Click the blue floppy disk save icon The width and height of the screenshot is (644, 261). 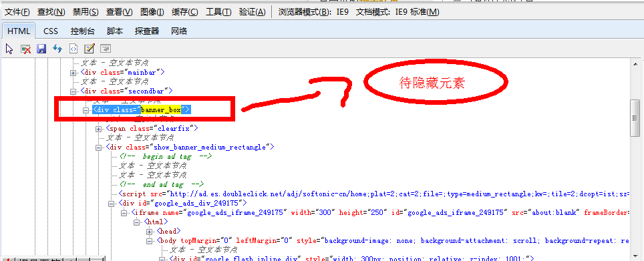[41, 49]
